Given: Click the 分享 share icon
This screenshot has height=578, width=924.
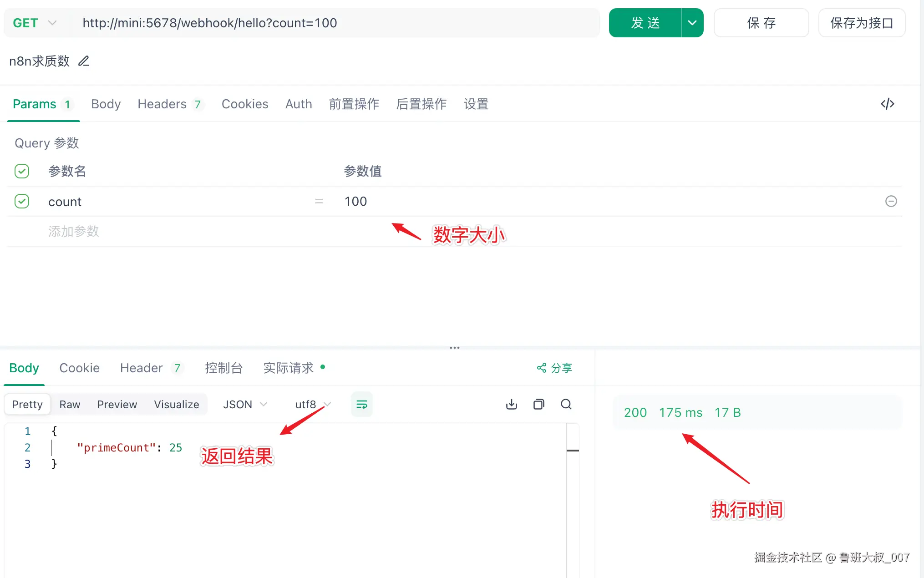Looking at the screenshot, I should 542,368.
